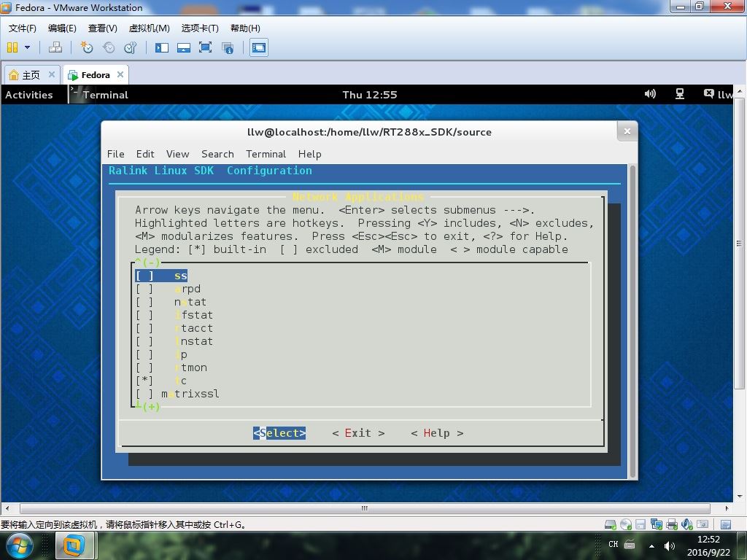This screenshot has width=747, height=560.
Task: Toggle the library sidebar view icon
Action: tap(162, 47)
